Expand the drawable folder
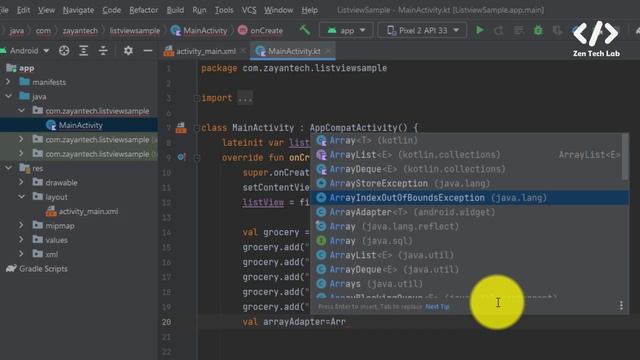Image resolution: width=640 pixels, height=360 pixels. [x=21, y=182]
